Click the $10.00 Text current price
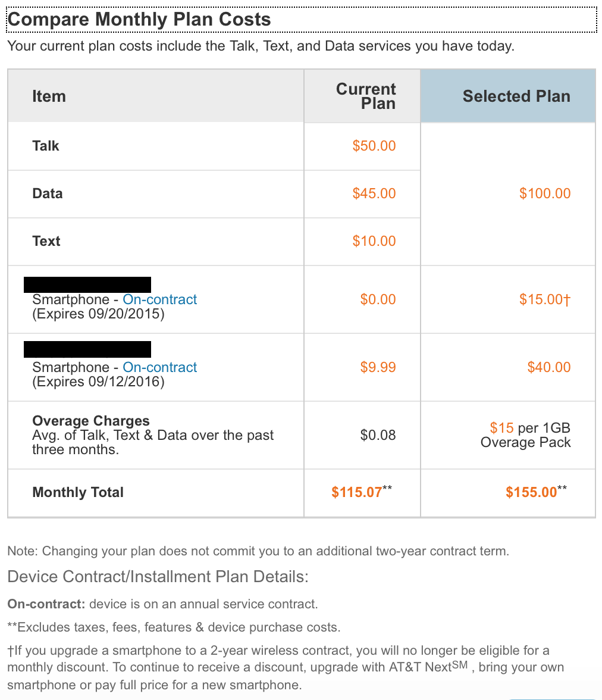 pos(374,241)
